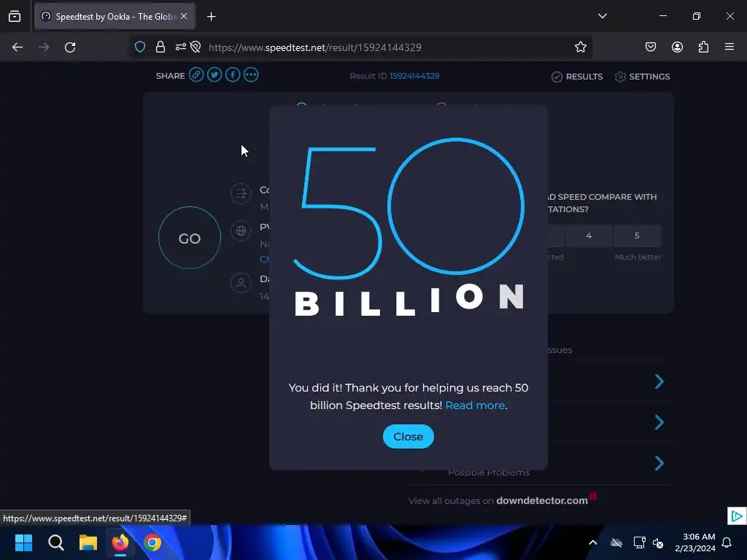Open Firefox application hamburger menu
Image resolution: width=747 pixels, height=560 pixels.
pos(729,47)
